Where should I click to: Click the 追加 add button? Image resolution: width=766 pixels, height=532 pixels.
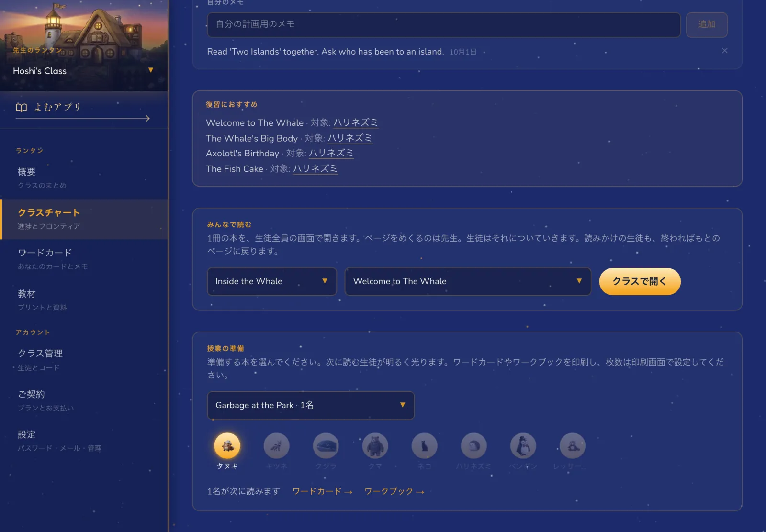pos(707,24)
